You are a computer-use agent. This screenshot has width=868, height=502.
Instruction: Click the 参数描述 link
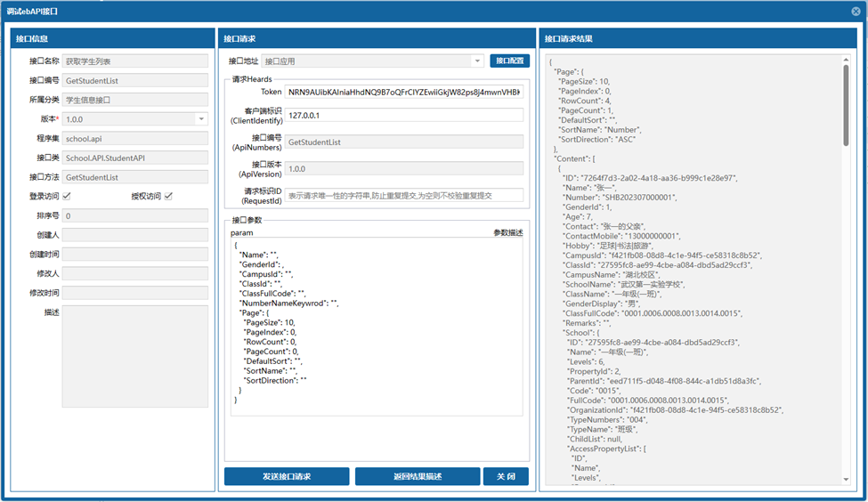click(507, 233)
